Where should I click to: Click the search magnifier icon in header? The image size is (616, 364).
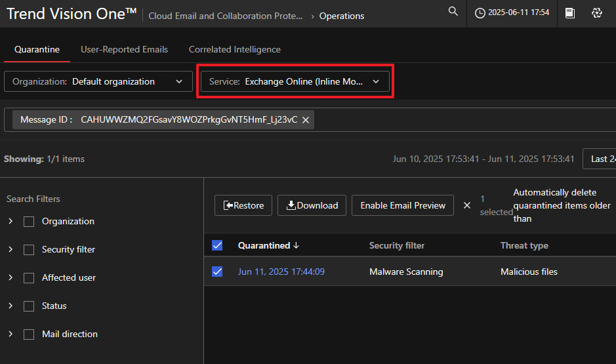pos(453,12)
